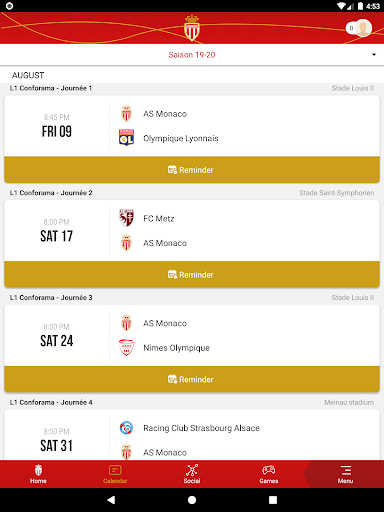Expand the Saison 19-20 dropdown arrow

click(374, 55)
